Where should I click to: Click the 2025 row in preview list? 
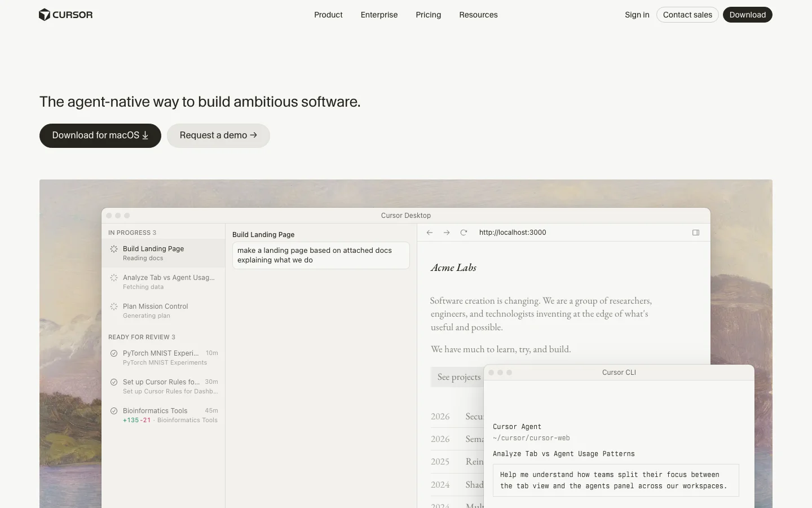[457, 462]
